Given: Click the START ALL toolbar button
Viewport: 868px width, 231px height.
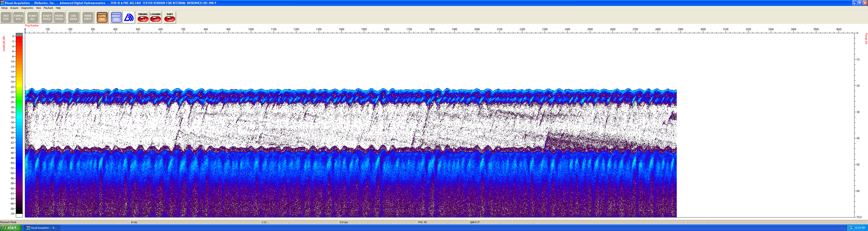Looking at the screenshot, I should pos(33,18).
